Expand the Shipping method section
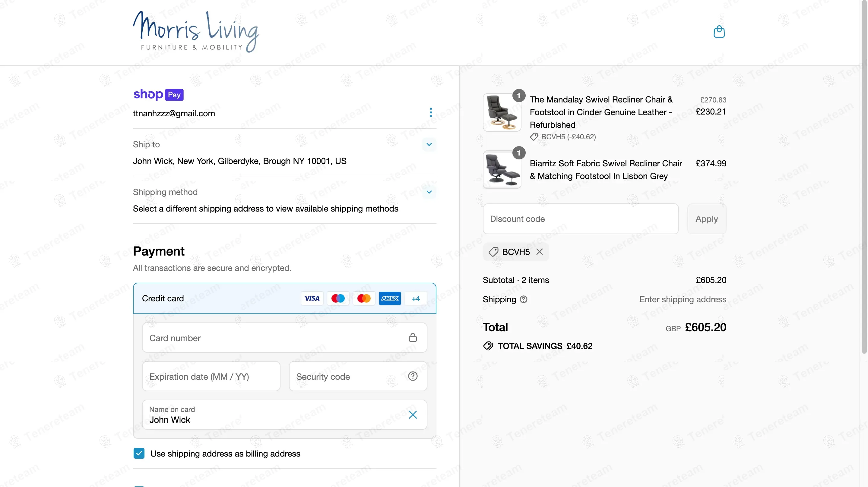 click(429, 192)
